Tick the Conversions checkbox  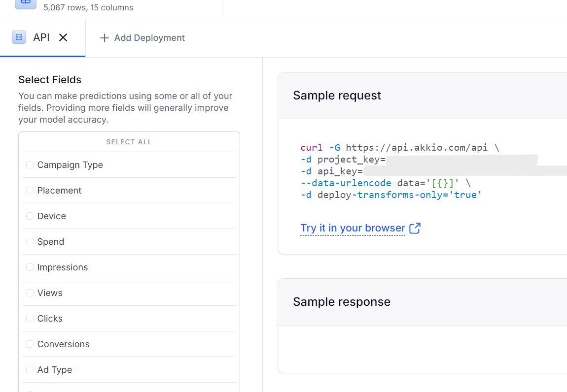[30, 344]
